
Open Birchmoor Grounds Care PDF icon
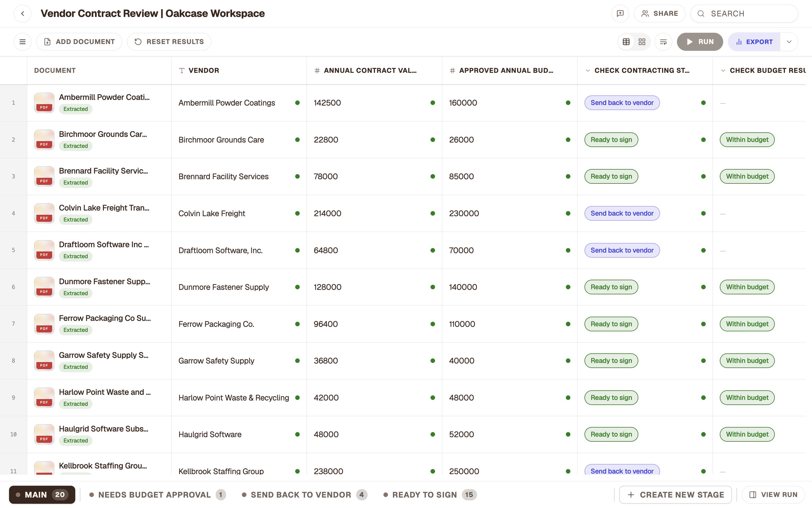tap(44, 140)
